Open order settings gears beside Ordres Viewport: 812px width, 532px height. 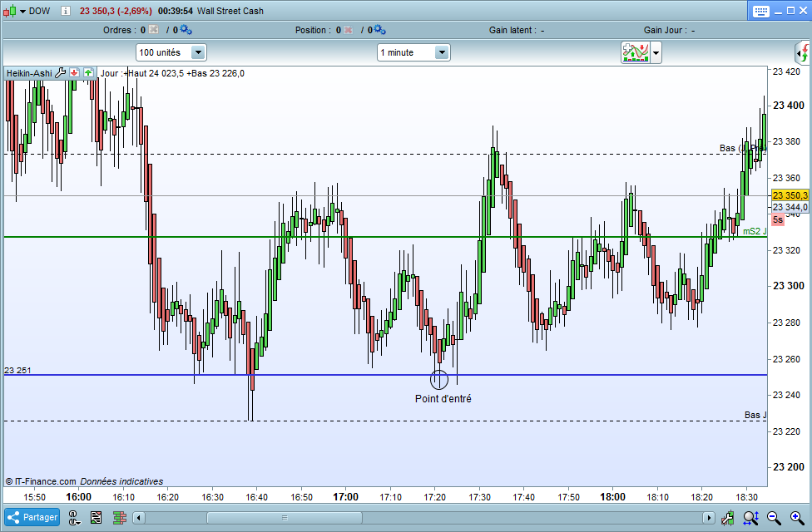(x=186, y=29)
